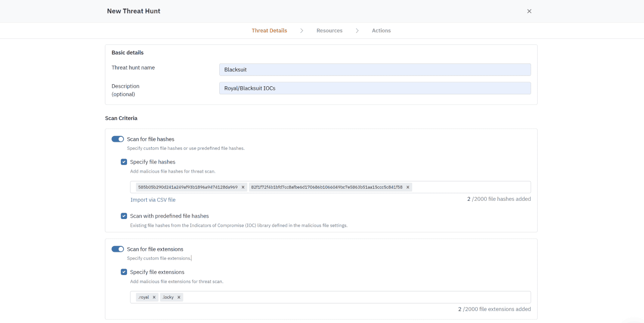This screenshot has width=644, height=323.
Task: Remove the .royal extension tag
Action: click(154, 297)
